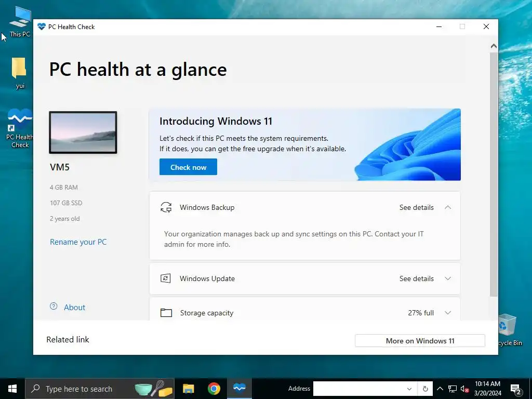Click the taskbar search magnifier icon

tap(35, 389)
